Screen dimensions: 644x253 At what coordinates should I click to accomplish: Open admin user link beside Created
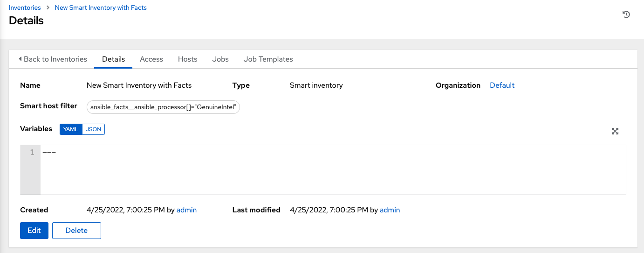click(x=186, y=210)
